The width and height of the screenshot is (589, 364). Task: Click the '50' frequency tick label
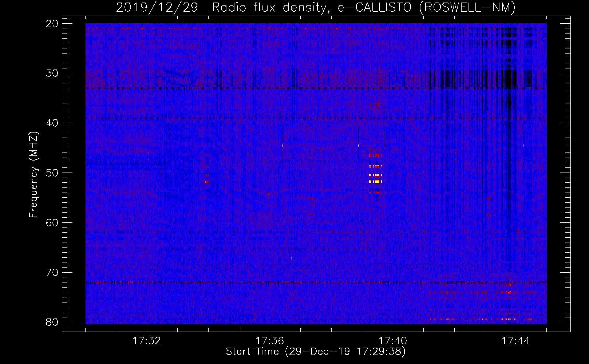coord(52,173)
